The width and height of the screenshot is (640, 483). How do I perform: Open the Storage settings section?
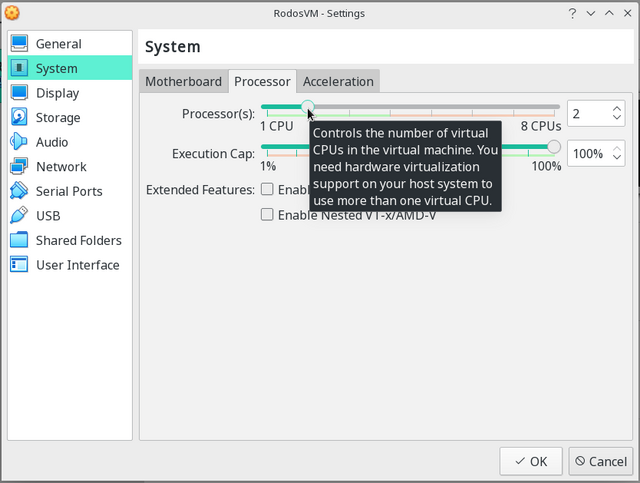58,118
